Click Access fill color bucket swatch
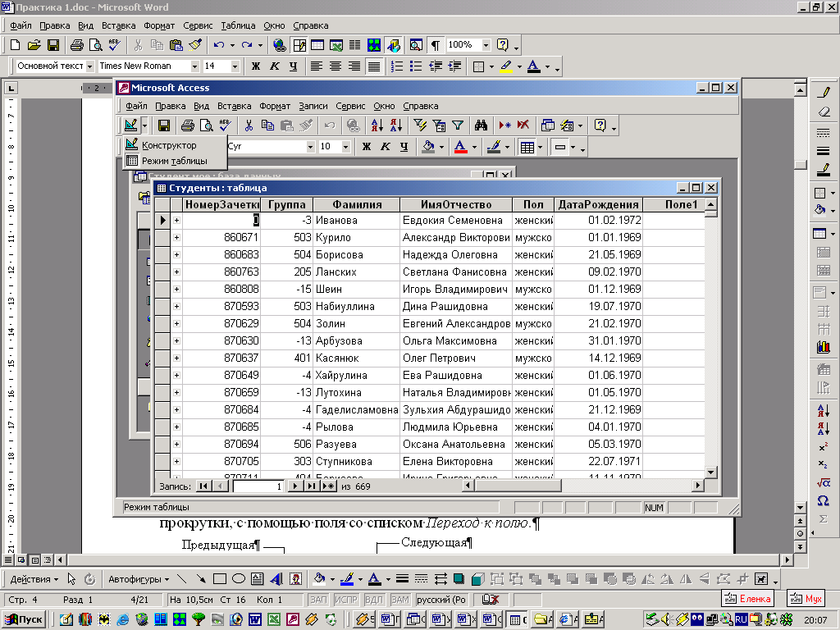840x630 pixels. click(x=428, y=147)
